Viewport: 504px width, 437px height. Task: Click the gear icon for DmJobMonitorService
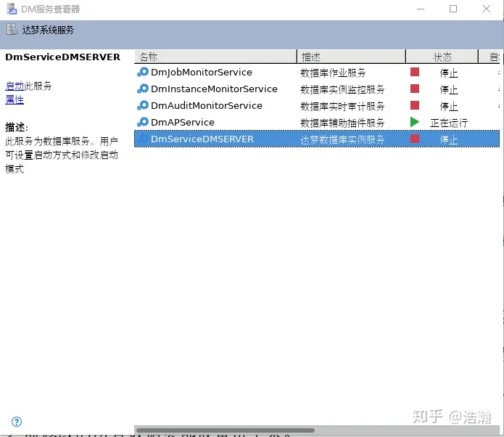(x=143, y=72)
